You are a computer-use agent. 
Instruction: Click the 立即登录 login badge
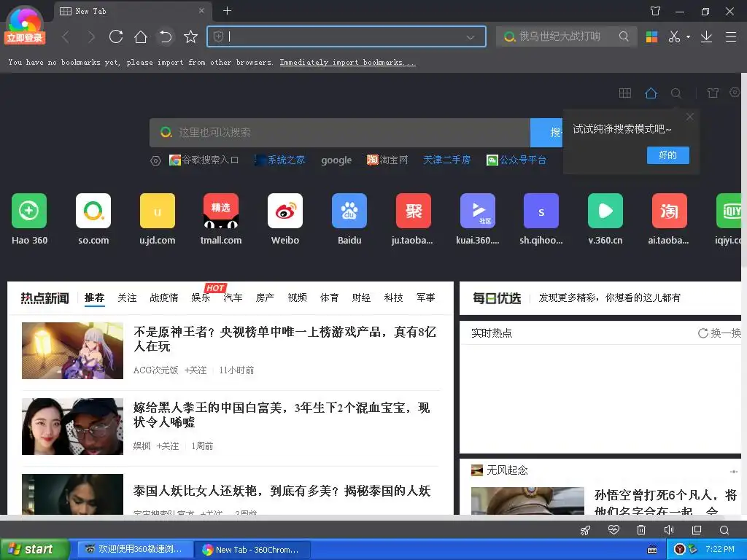25,38
